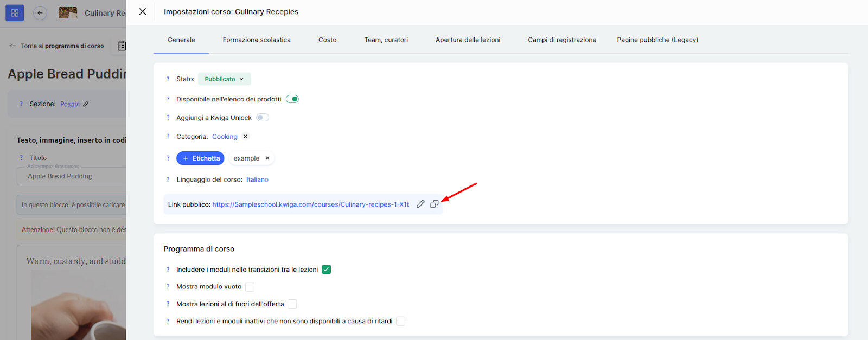
Task: Click help icon next to Stato
Action: point(168,79)
